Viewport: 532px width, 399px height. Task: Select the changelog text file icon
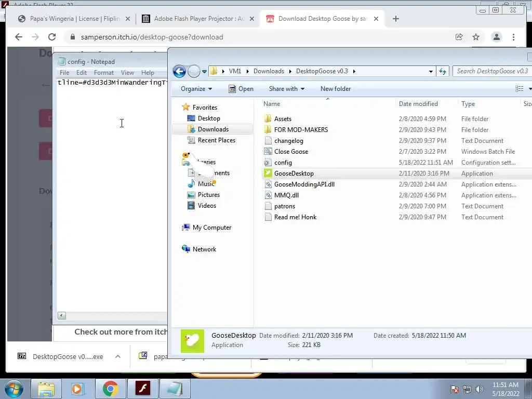coord(268,140)
